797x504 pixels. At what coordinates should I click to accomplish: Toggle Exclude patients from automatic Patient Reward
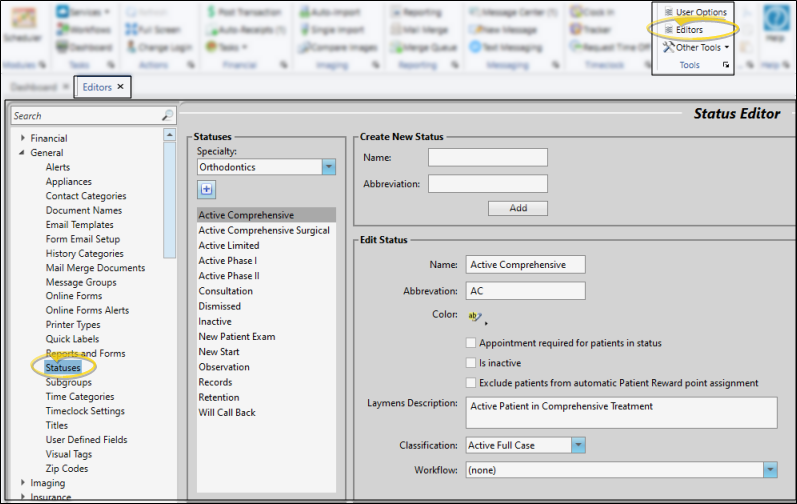tap(472, 383)
